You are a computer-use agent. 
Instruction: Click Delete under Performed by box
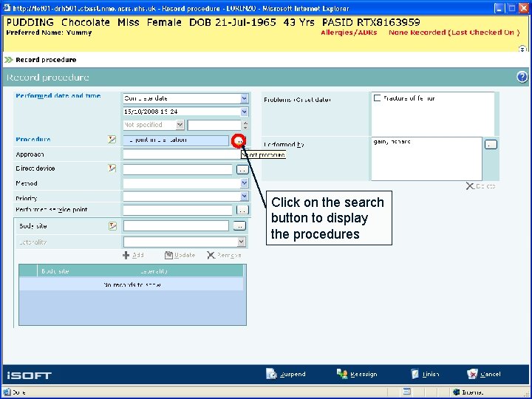click(480, 186)
